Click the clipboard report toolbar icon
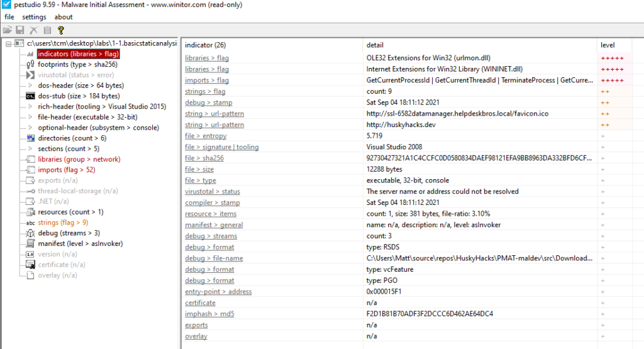The height and width of the screenshot is (349, 644). point(47,30)
